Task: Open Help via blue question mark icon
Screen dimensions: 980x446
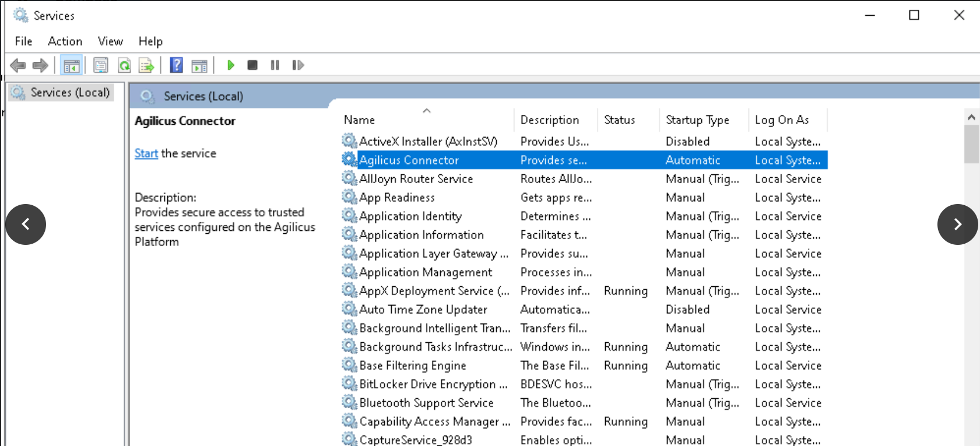Action: click(x=176, y=65)
